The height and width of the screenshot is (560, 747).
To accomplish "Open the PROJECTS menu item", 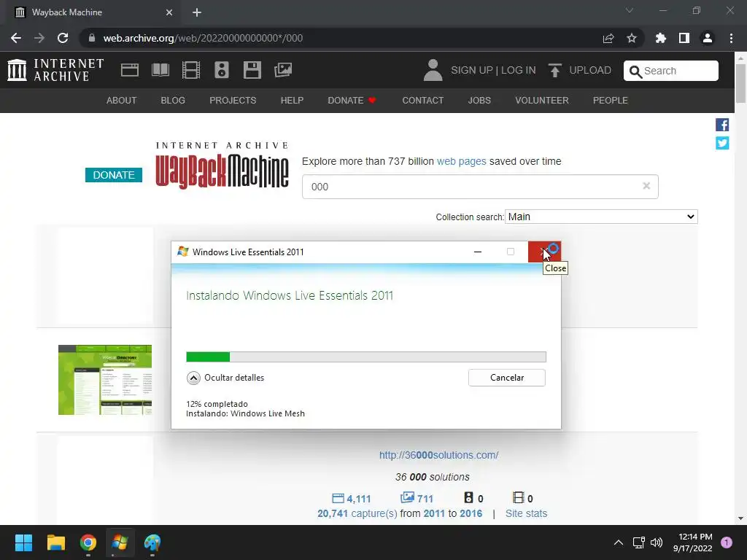I will 233,101.
